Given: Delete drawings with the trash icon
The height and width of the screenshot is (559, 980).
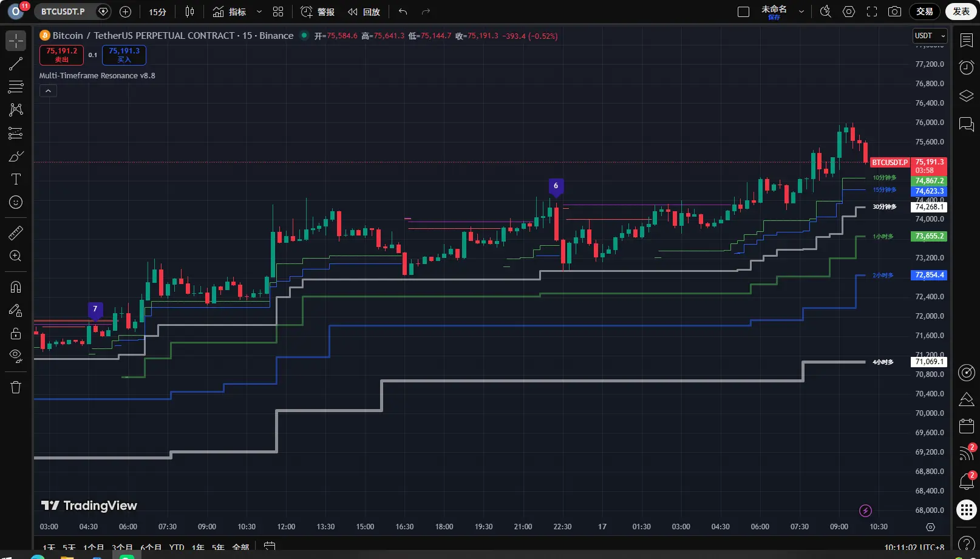Looking at the screenshot, I should pyautogui.click(x=16, y=387).
